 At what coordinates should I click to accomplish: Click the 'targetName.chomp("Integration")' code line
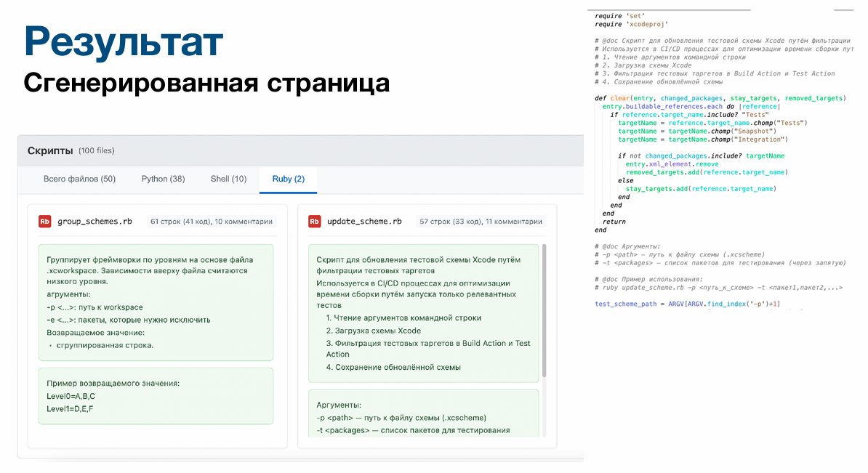703,140
